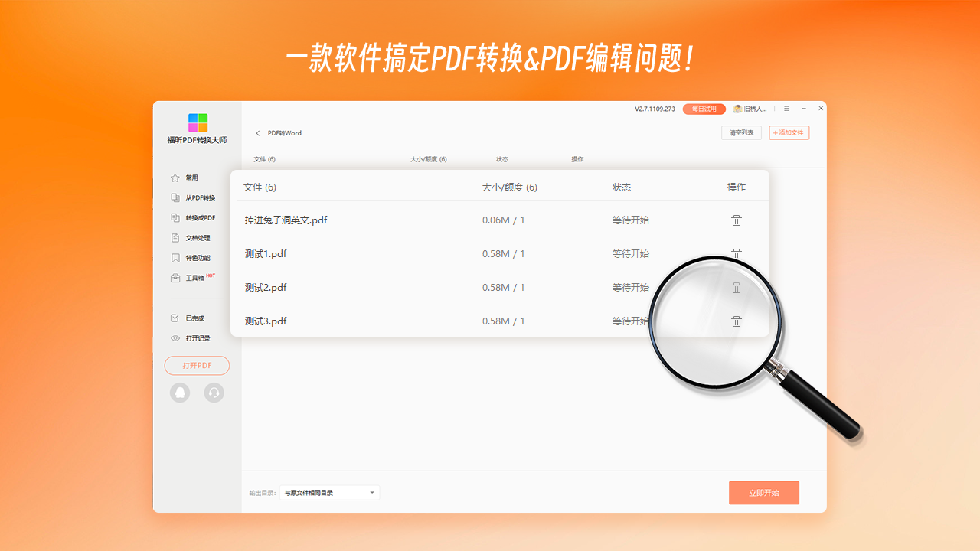Go back using the arrow beside PDF转Word
Image resolution: width=980 pixels, height=551 pixels.
pos(258,132)
